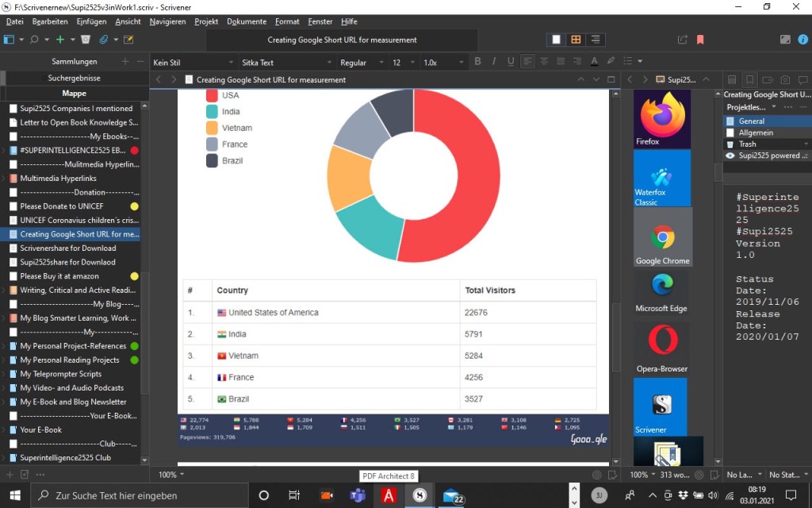
Task: Click the text highlight pen icon
Action: pos(611,62)
